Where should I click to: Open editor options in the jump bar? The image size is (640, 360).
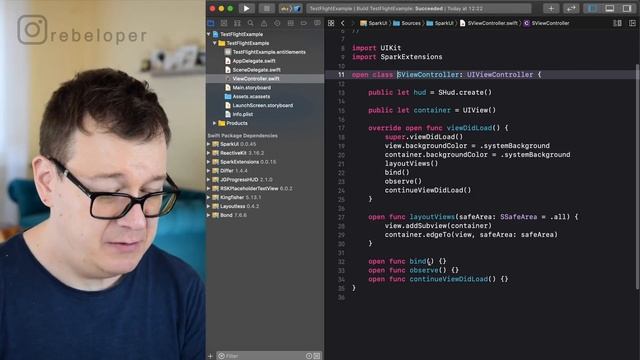(x=617, y=23)
